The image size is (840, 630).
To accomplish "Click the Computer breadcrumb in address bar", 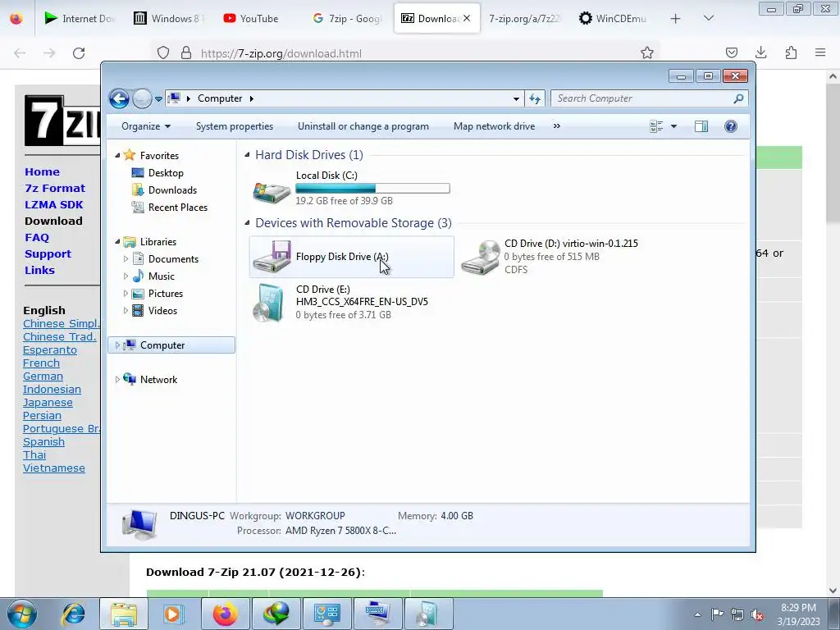I will [220, 98].
